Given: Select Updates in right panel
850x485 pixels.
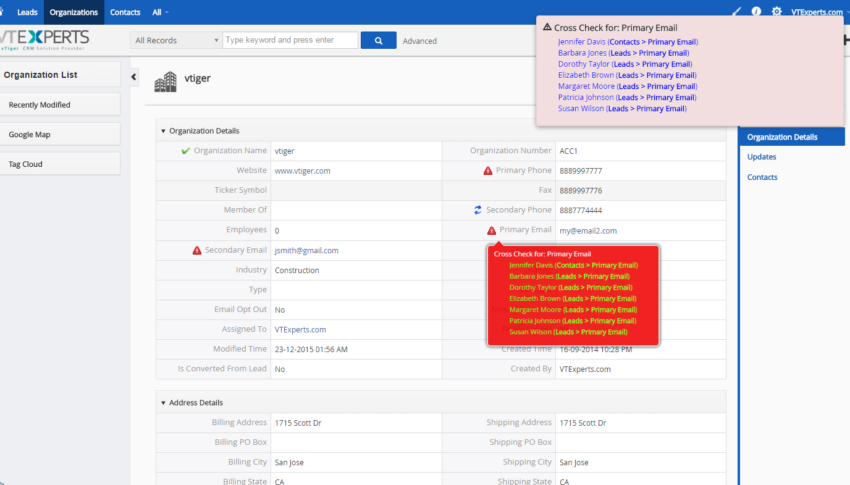Looking at the screenshot, I should [x=762, y=157].
